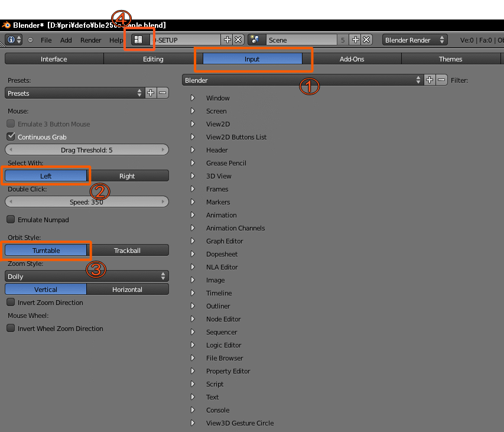
Task: Remove keymap configuration minus icon
Action: tap(441, 80)
